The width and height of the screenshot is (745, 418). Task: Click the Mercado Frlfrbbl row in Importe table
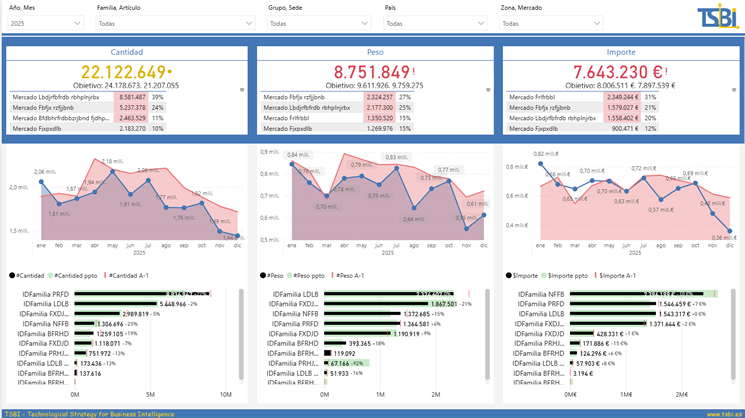point(582,97)
